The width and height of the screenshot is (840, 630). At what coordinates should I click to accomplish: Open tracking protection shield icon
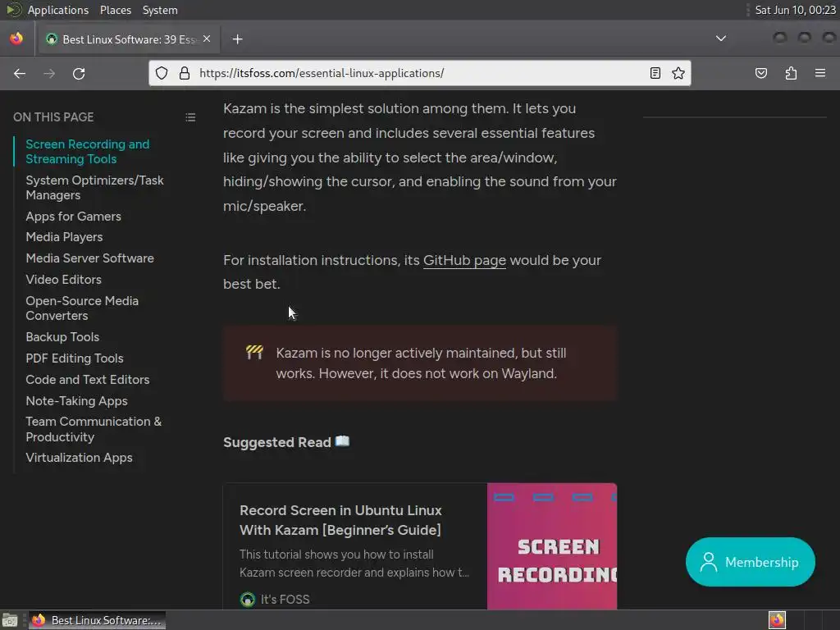coord(162,73)
